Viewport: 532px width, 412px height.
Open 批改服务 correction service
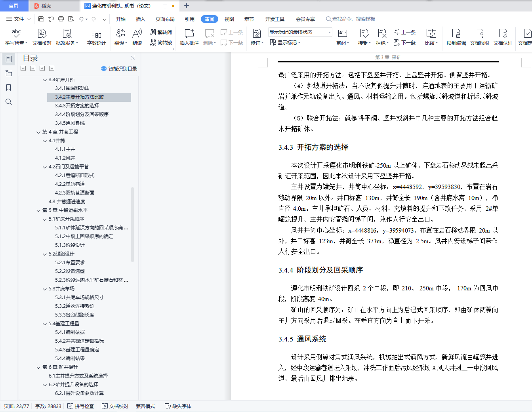pyautogui.click(x=67, y=37)
